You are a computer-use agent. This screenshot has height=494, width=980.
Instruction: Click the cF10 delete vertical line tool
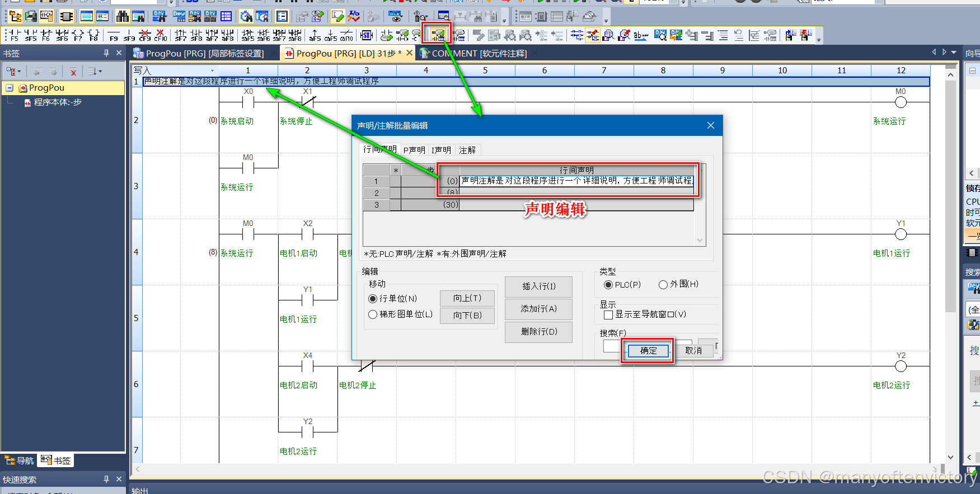click(161, 35)
